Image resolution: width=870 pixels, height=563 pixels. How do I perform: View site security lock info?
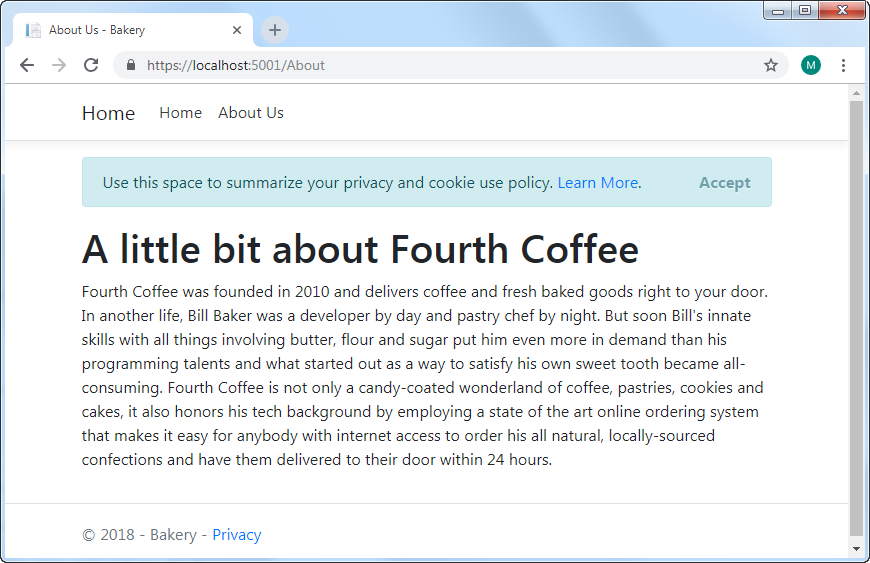point(131,65)
